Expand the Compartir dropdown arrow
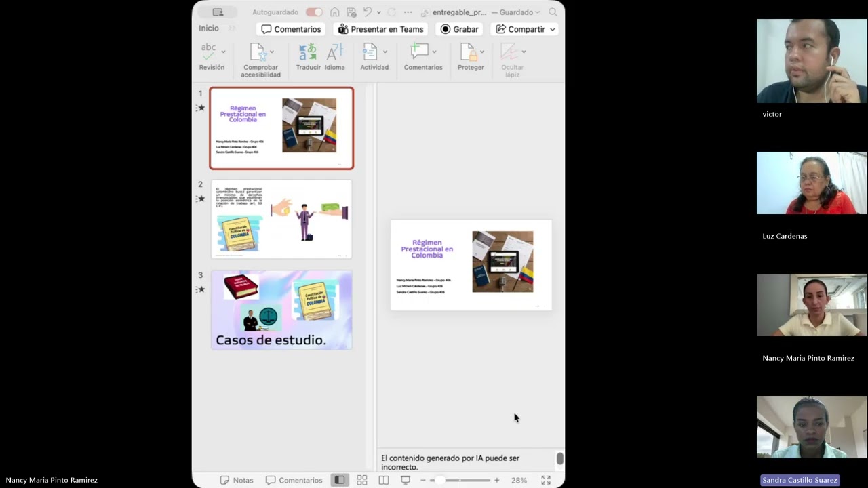Image resolution: width=868 pixels, height=488 pixels. (553, 29)
